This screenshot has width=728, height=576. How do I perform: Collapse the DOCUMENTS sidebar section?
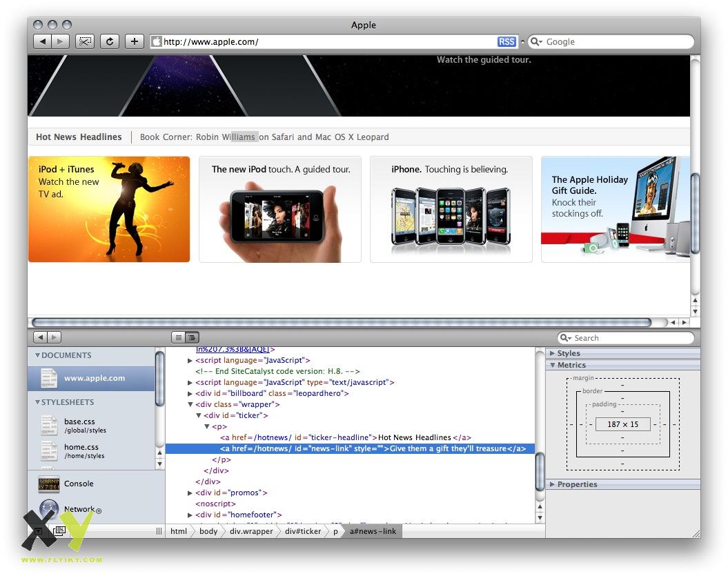pyautogui.click(x=38, y=356)
